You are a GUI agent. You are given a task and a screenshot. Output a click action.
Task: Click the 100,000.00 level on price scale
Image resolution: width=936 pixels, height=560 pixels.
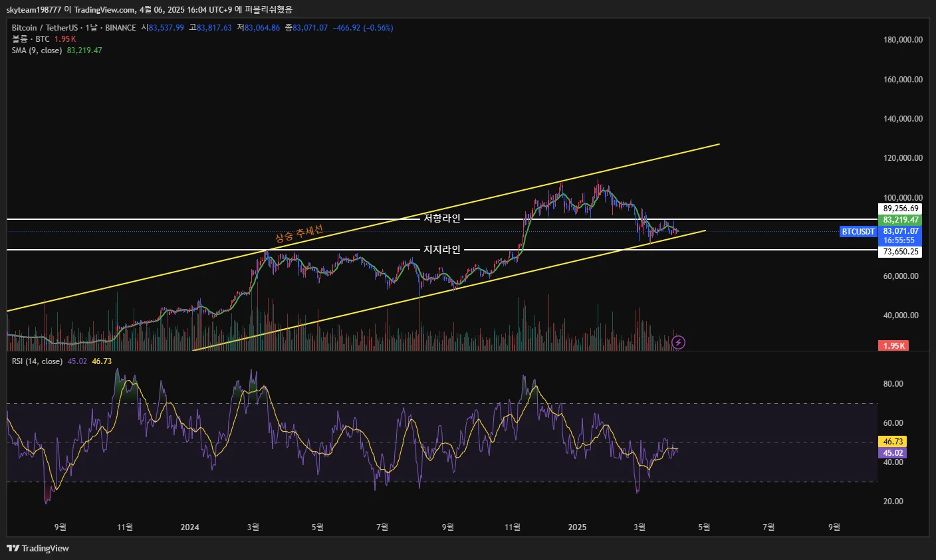tap(903, 198)
